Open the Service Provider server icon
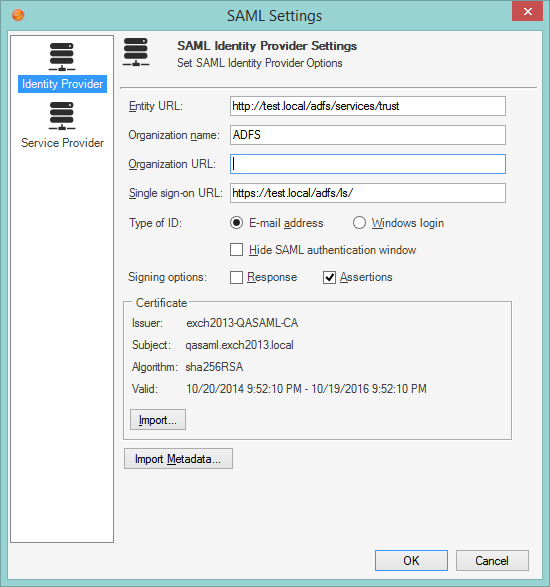This screenshot has width=550, height=587. pos(62,116)
